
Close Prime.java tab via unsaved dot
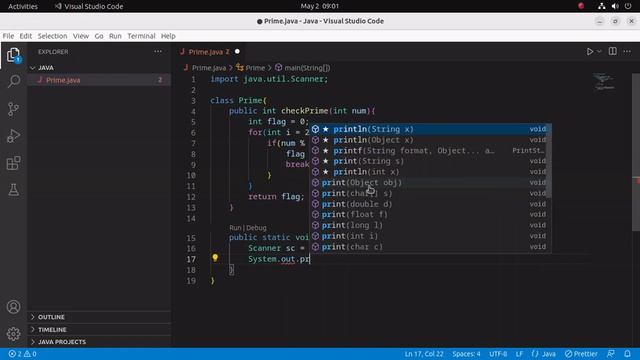(237, 51)
